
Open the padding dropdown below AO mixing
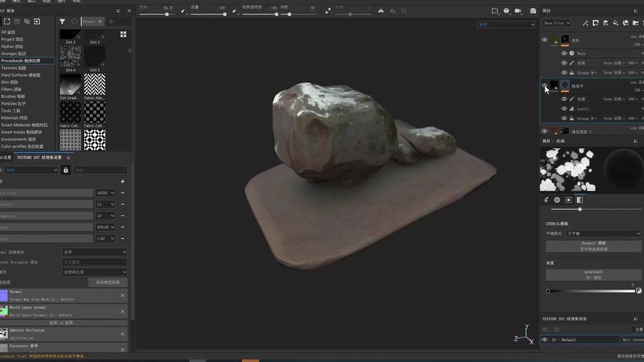94,272
